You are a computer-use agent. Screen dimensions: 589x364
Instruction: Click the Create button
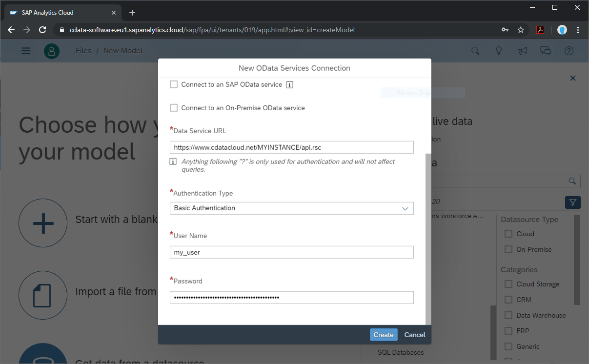coord(384,335)
